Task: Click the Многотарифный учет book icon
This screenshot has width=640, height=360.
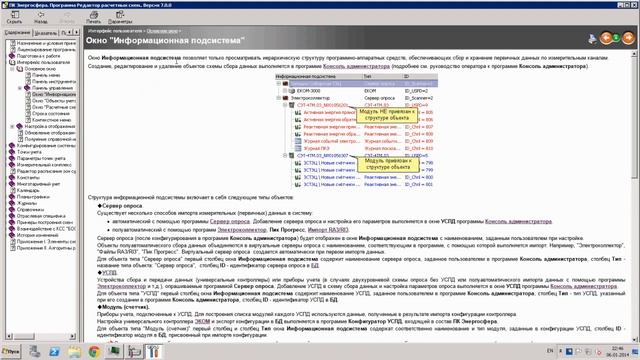Action: [x=12, y=184]
